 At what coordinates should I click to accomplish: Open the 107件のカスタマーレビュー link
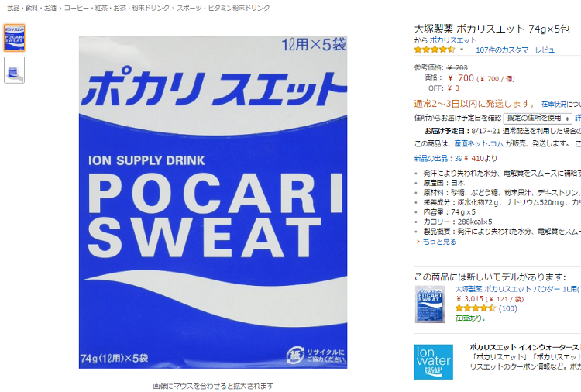(518, 50)
